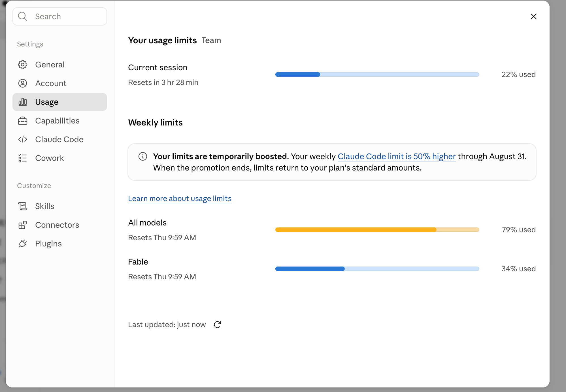Click 'Your limits are temporarily boosted.' text
This screenshot has width=566, height=392.
[x=221, y=156]
